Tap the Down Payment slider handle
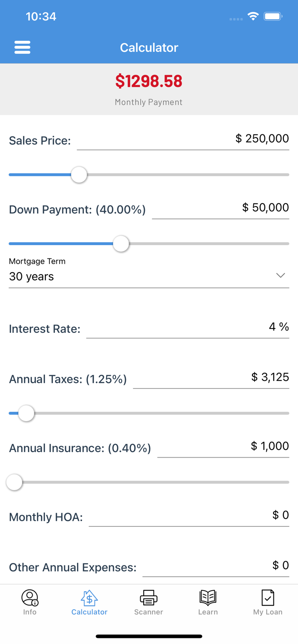 coord(121,243)
